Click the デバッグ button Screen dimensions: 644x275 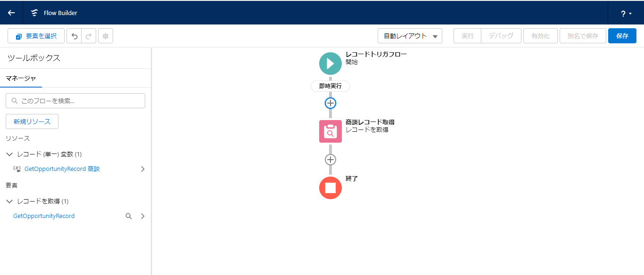[x=501, y=36]
